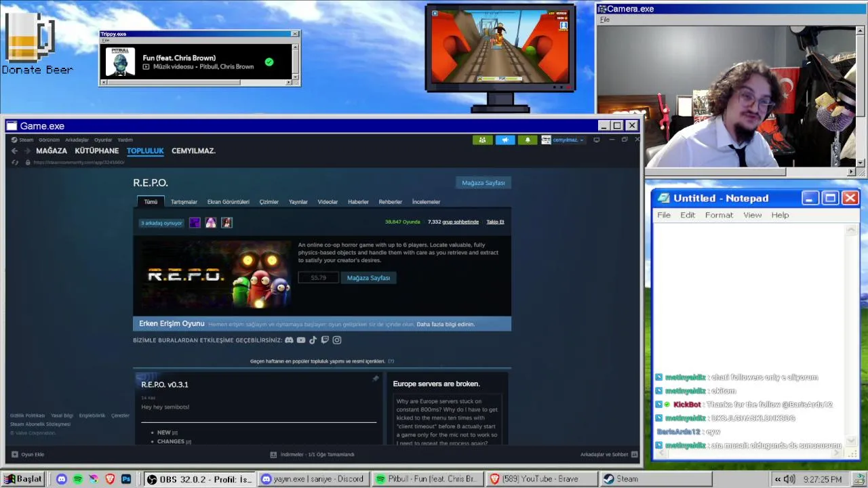The height and width of the screenshot is (488, 868).
Task: Open Europe servers are broken discussion
Action: pyautogui.click(x=436, y=384)
